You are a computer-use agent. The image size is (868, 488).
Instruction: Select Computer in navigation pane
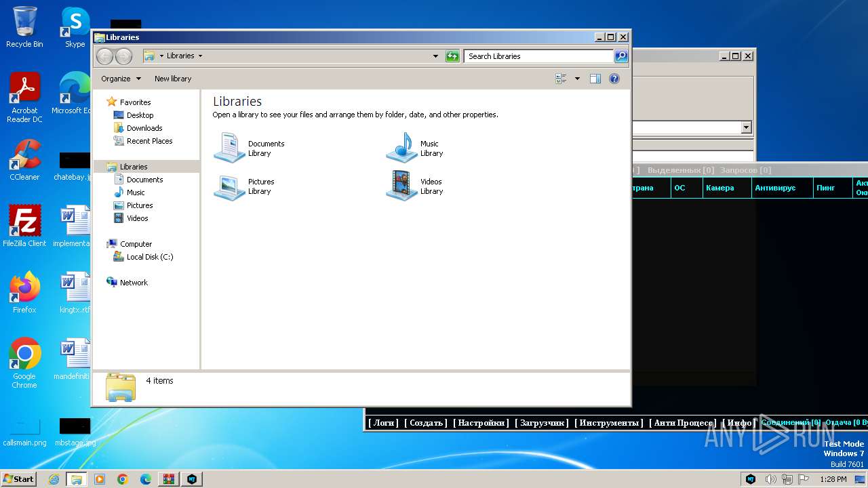136,244
